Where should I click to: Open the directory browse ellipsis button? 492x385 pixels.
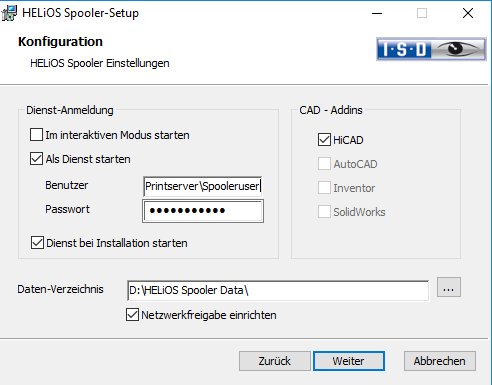[x=449, y=287]
